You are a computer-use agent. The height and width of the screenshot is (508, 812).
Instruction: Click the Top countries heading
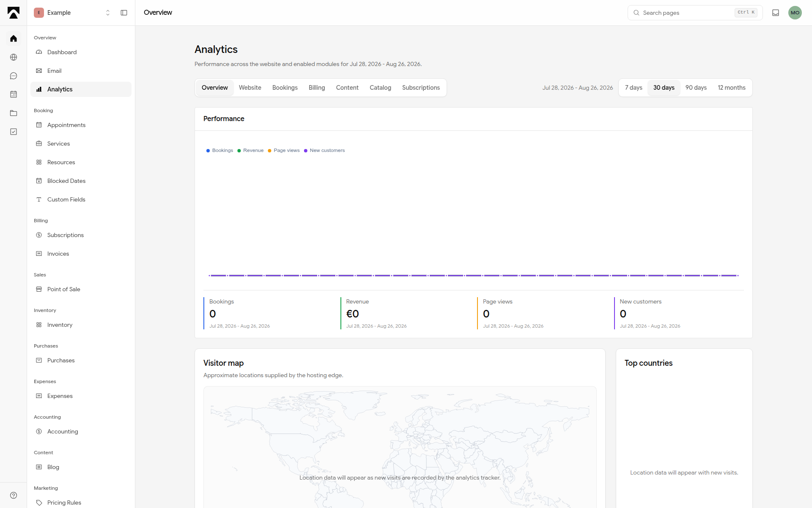(648, 363)
